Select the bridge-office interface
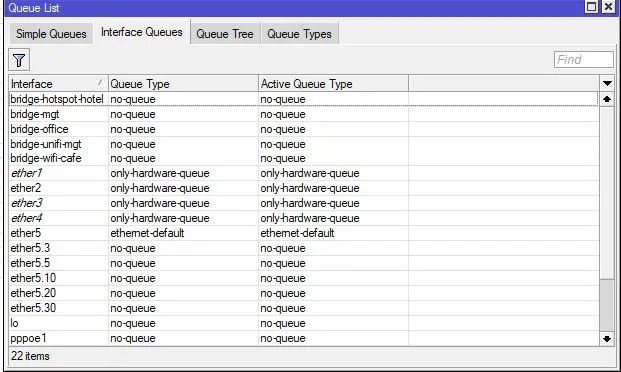This screenshot has width=621, height=372. (x=304, y=129)
